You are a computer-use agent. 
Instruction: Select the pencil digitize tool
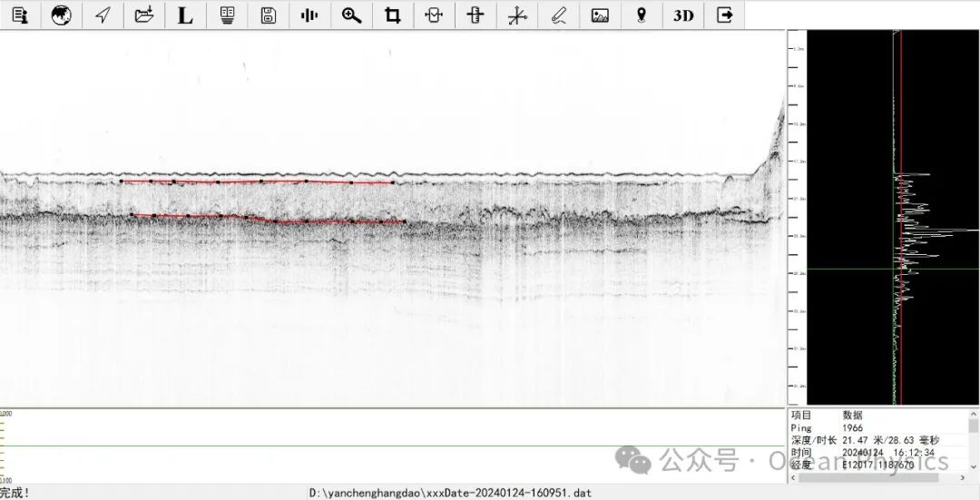[559, 15]
